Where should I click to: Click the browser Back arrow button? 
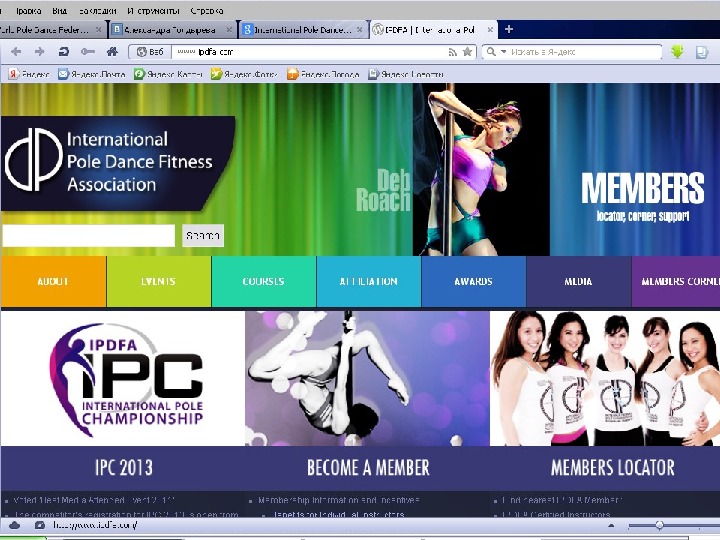coord(16,51)
